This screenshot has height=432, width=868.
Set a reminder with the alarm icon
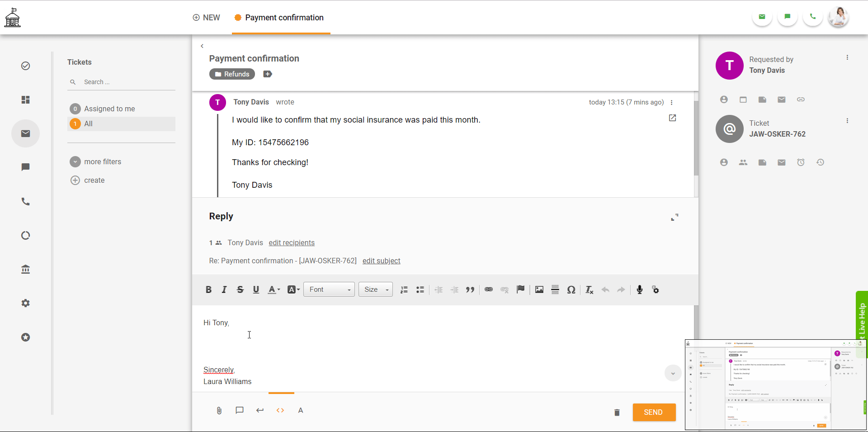click(801, 162)
